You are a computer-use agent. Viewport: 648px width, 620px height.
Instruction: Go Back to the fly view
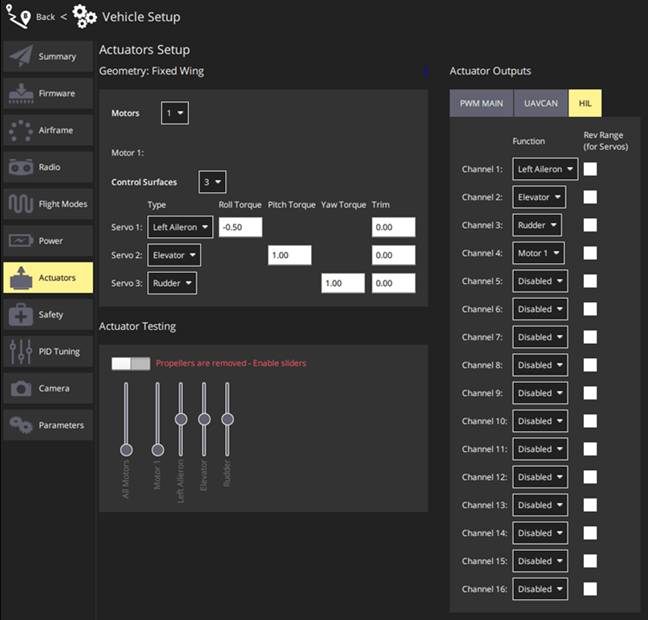pyautogui.click(x=45, y=17)
